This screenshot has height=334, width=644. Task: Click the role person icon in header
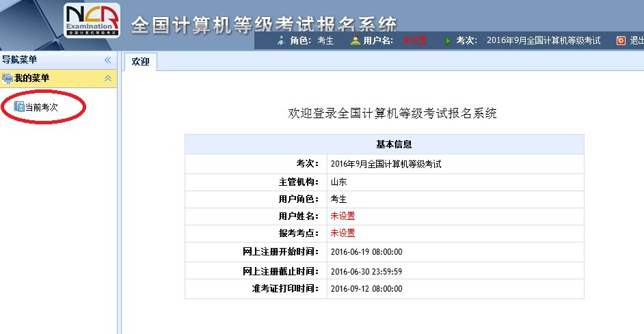click(282, 40)
